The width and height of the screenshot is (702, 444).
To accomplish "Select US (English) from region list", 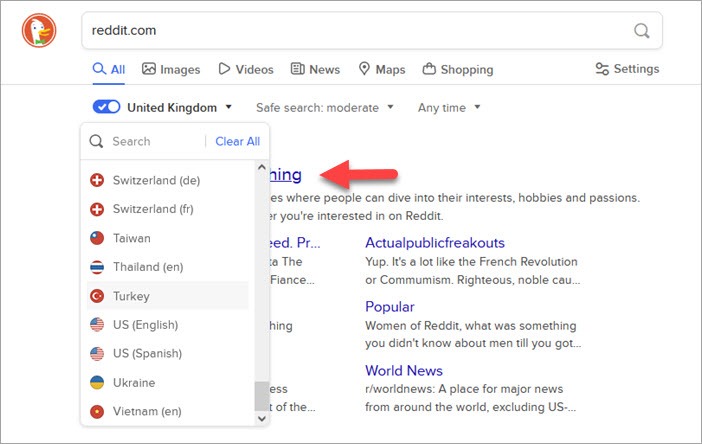I will [x=167, y=324].
